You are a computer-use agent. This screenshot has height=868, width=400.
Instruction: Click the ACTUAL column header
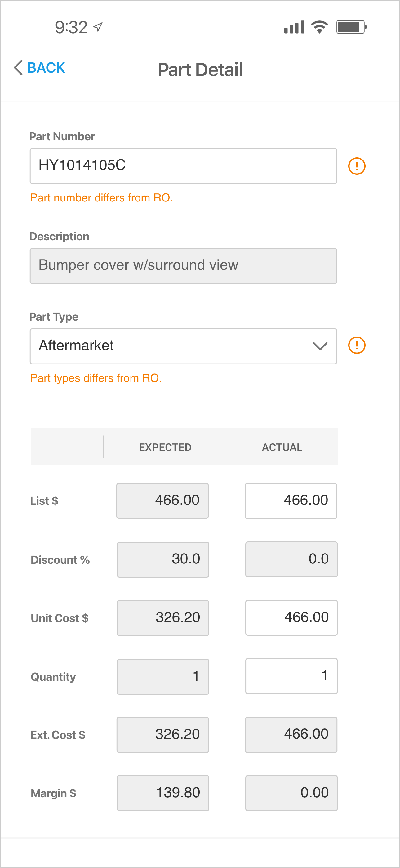click(x=282, y=447)
